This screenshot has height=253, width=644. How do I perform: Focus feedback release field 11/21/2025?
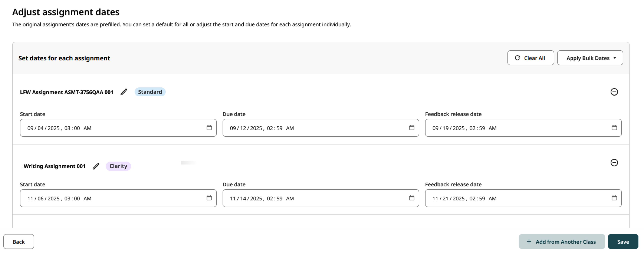(523, 198)
